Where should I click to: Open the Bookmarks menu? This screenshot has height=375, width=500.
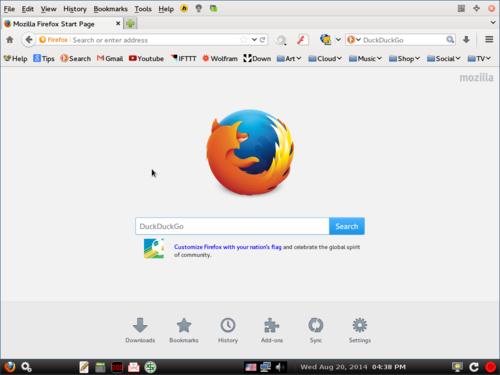(110, 9)
